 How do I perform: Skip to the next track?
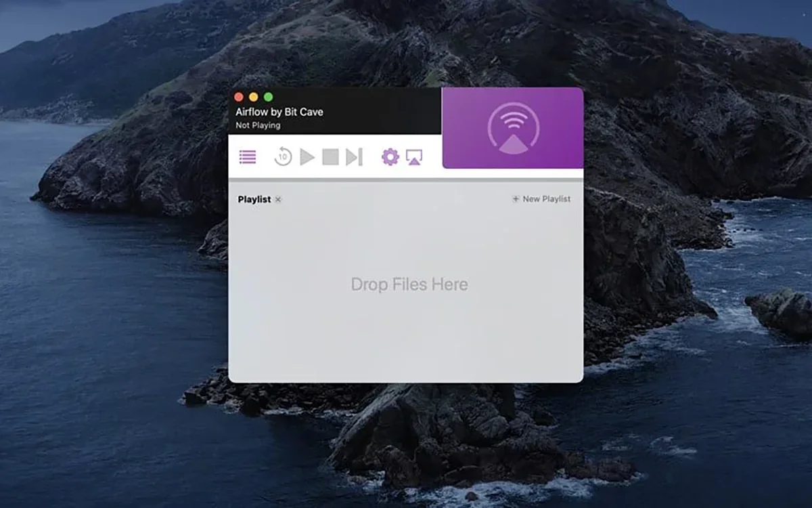click(x=354, y=157)
